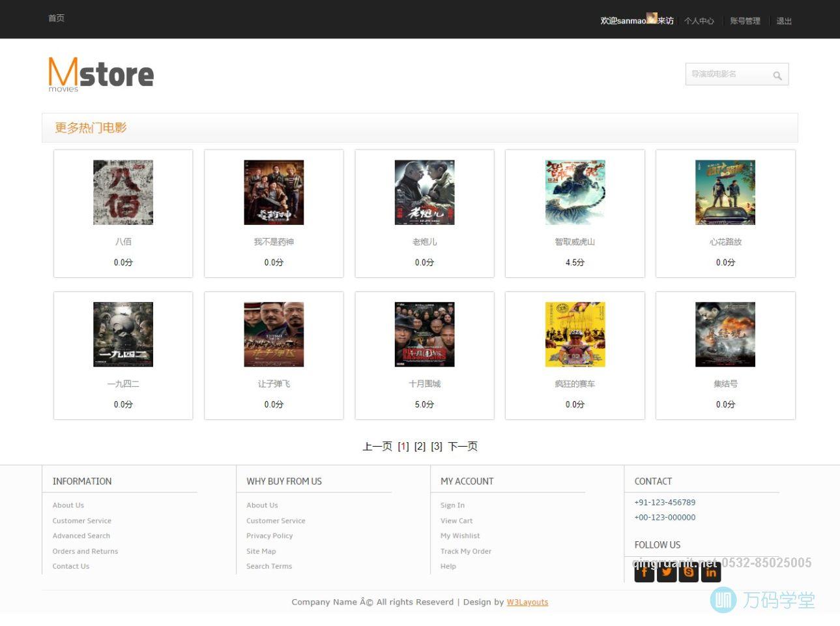
Task: Open the 一九四二 movie poster
Action: click(123, 335)
